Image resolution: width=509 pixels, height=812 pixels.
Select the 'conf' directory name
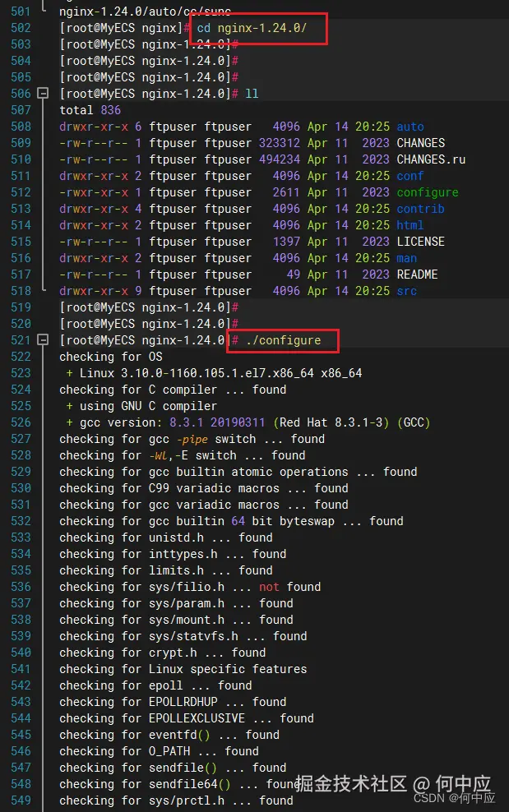pyautogui.click(x=410, y=176)
